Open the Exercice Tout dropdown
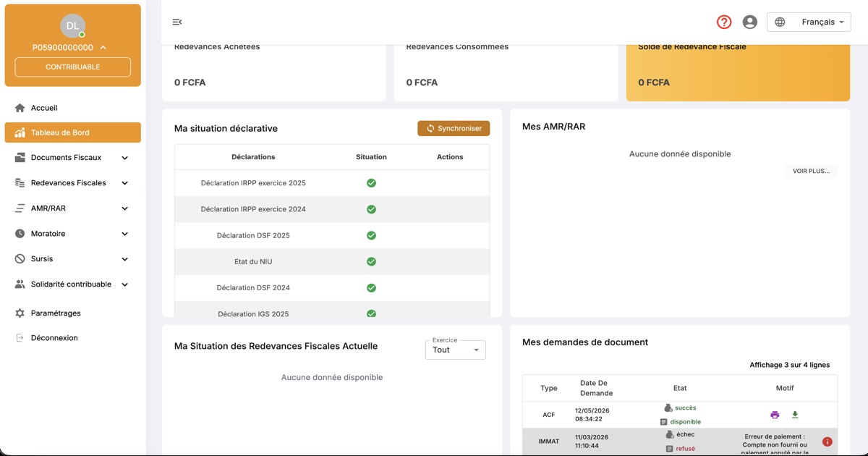 tap(455, 350)
